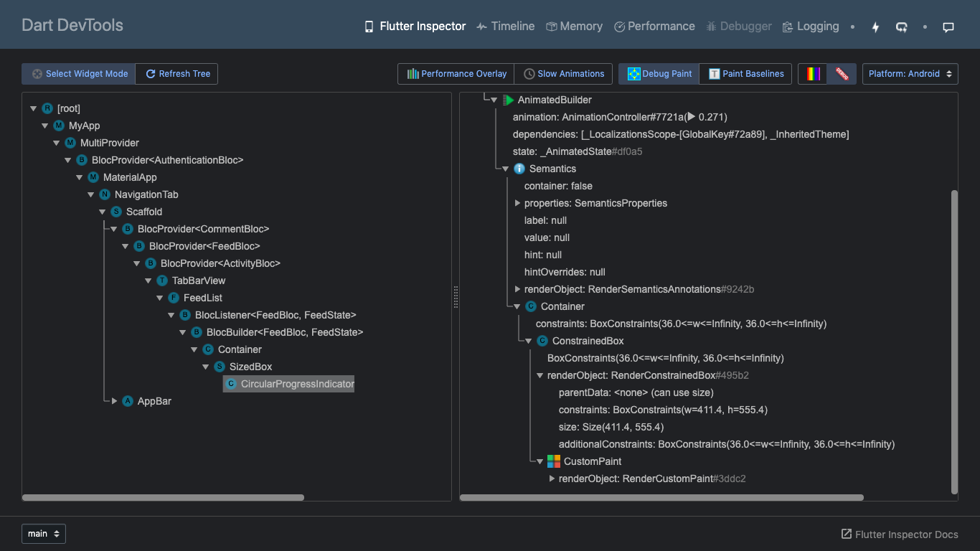Click the Debug Paint brush icon
The width and height of the screenshot is (980, 551).
pos(634,73)
